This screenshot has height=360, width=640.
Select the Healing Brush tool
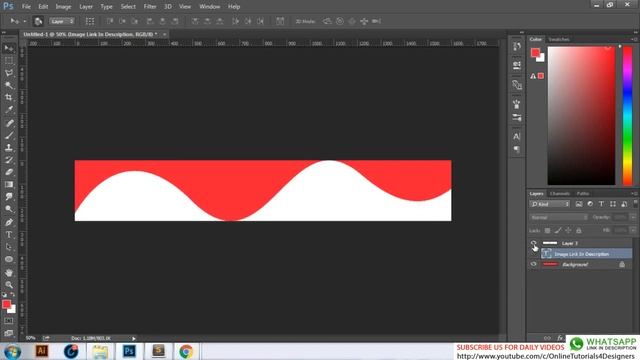click(9, 123)
